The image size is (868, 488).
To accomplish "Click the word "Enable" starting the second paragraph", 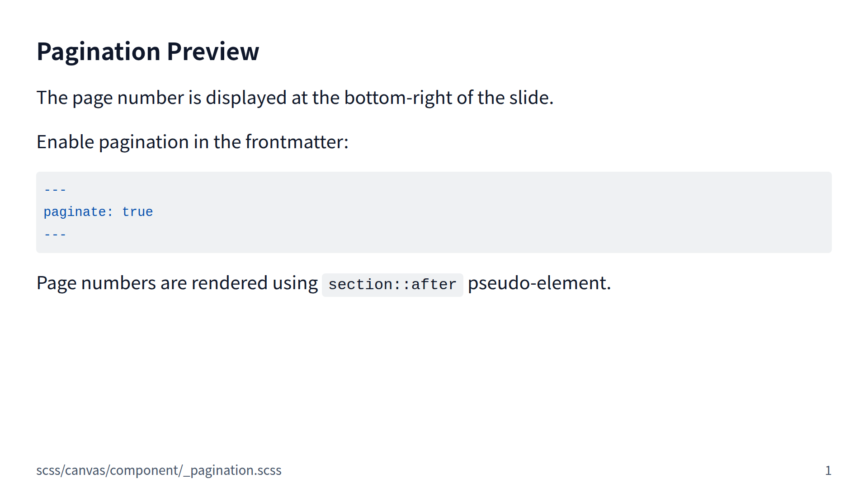I will (x=65, y=142).
